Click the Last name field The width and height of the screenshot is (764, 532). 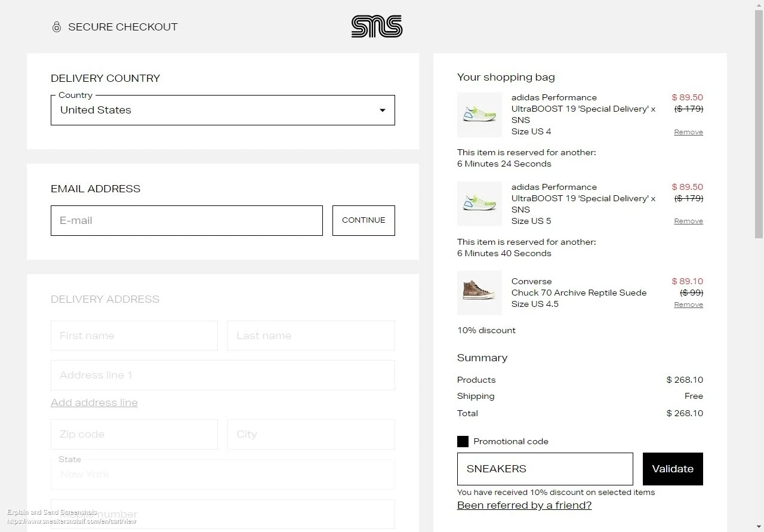(x=311, y=336)
